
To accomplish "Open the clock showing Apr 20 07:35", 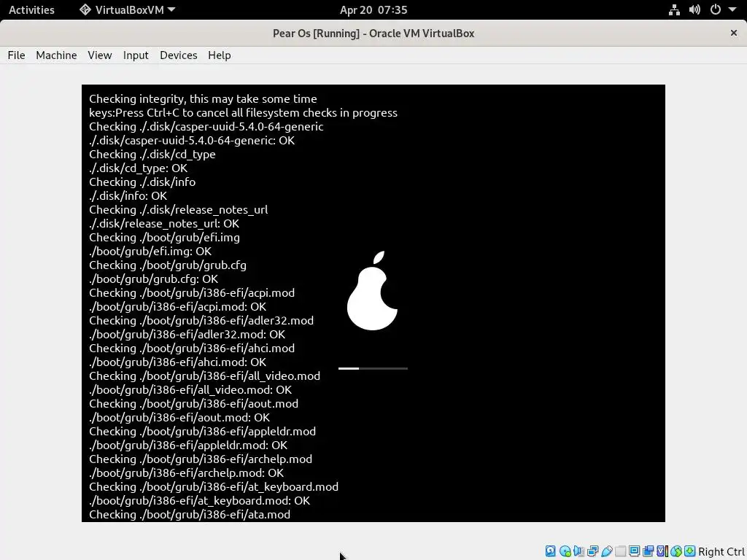I will tap(373, 10).
